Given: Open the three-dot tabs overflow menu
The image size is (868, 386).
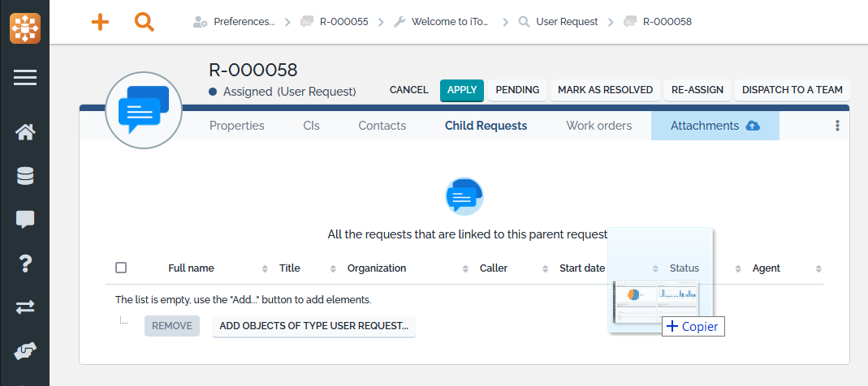Looking at the screenshot, I should pyautogui.click(x=837, y=126).
